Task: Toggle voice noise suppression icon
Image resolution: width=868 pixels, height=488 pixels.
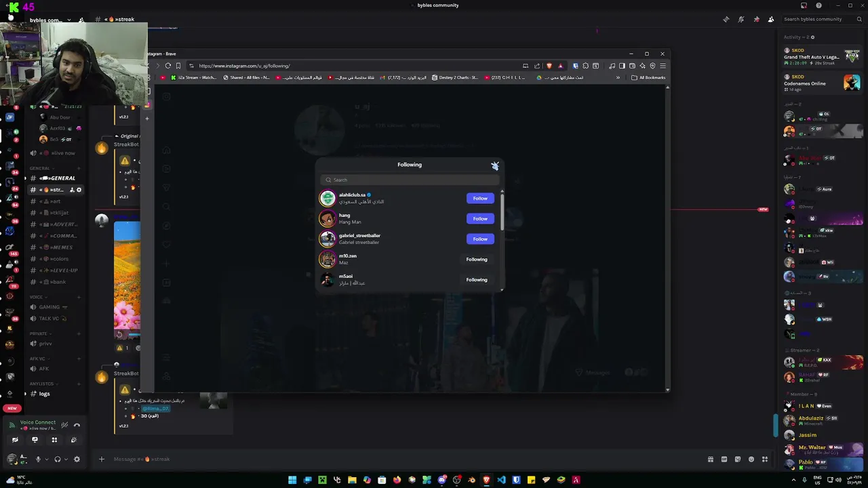Action: 64,425
